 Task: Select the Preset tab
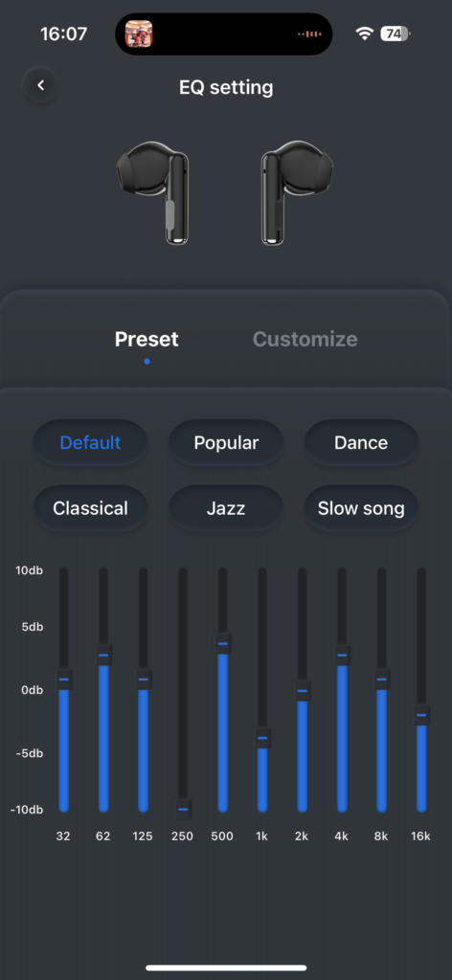(x=147, y=340)
